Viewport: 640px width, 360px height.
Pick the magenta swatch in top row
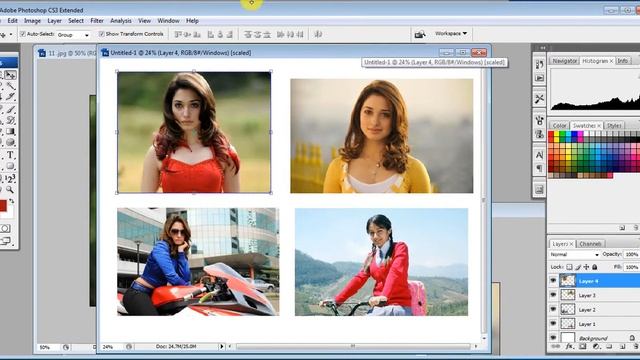(580, 134)
